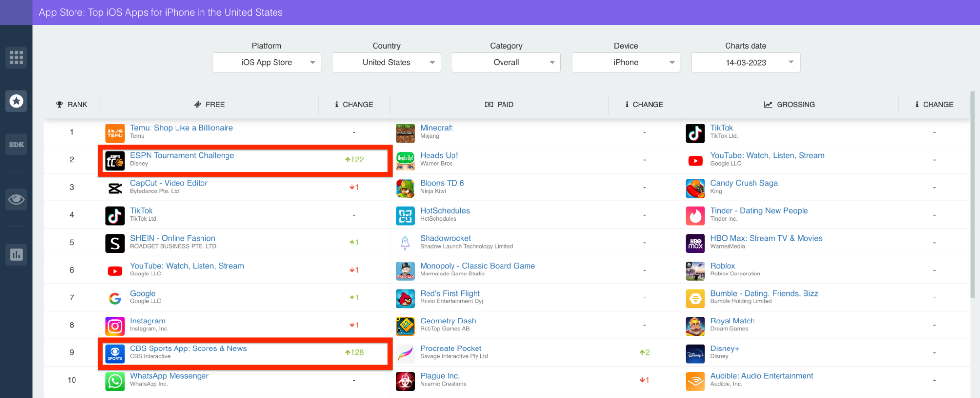Open the Country dropdown showing United States
The width and height of the screenshot is (980, 398).
[x=386, y=62]
